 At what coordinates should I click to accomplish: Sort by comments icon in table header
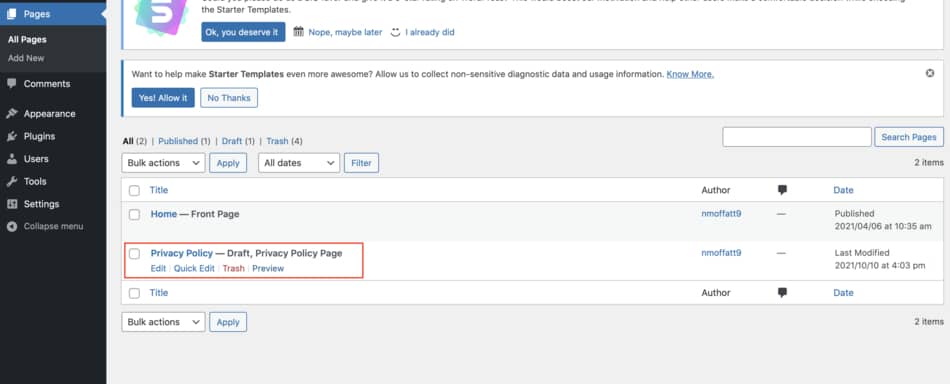pyautogui.click(x=782, y=190)
